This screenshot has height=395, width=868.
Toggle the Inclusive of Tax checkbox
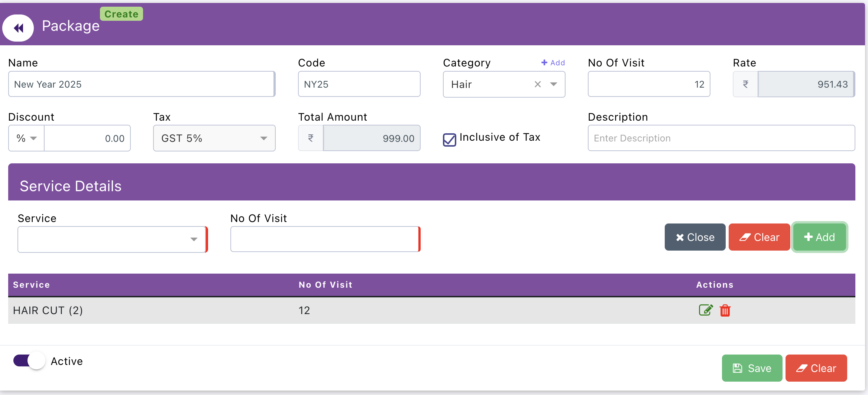450,140
